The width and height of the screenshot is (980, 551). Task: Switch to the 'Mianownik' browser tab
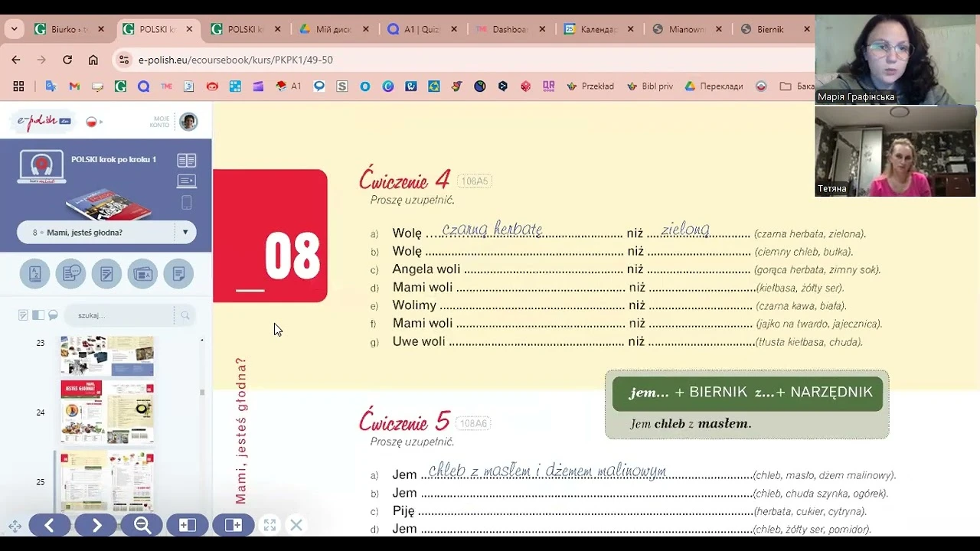click(x=687, y=28)
